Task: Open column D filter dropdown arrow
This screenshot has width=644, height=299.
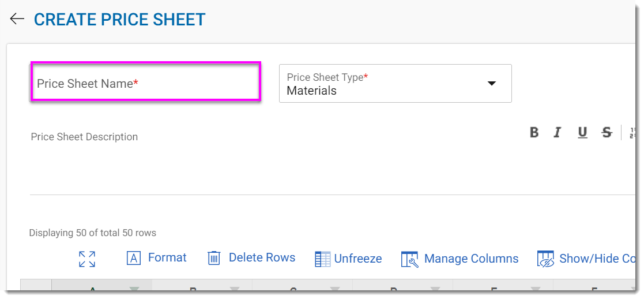Action: pyautogui.click(x=435, y=289)
